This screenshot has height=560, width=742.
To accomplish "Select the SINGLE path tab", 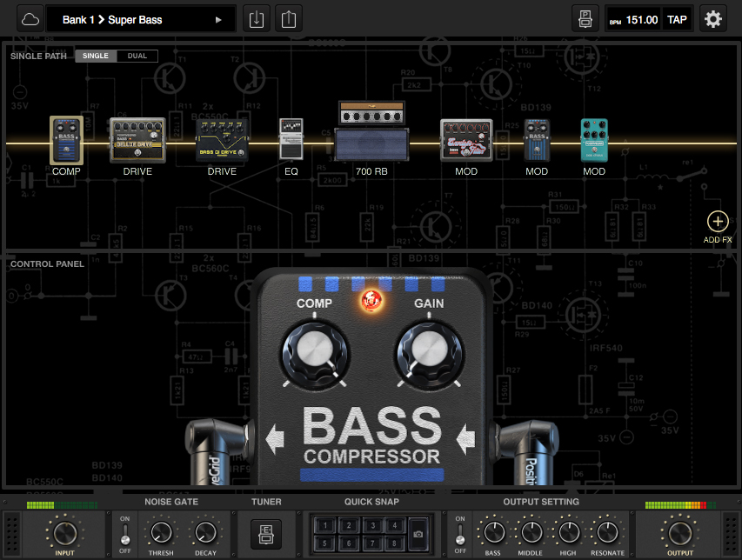I will point(95,56).
